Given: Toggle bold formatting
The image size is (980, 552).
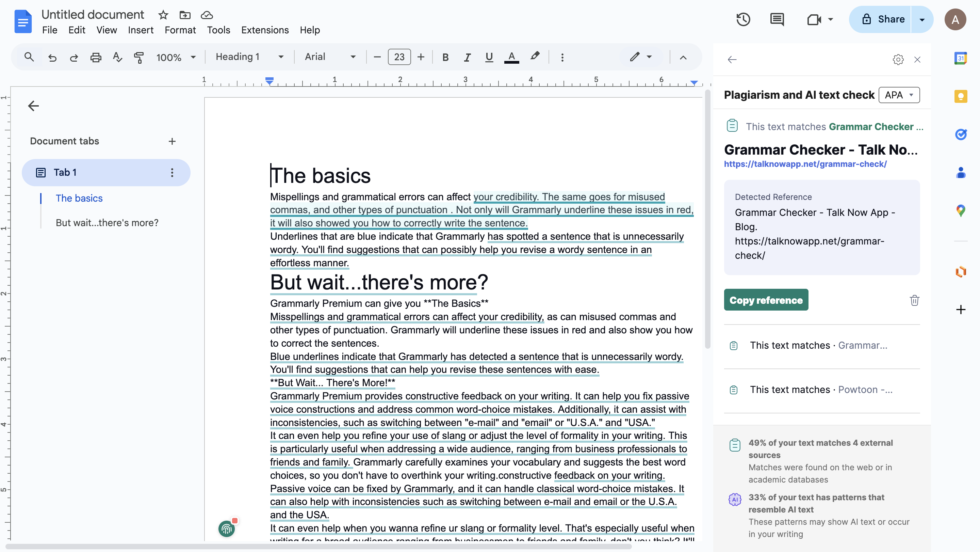Looking at the screenshot, I should (445, 57).
